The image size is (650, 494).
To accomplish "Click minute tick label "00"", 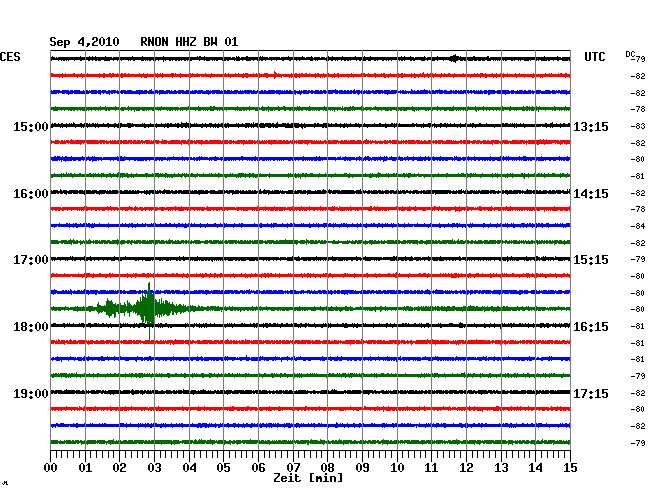I will point(51,467).
